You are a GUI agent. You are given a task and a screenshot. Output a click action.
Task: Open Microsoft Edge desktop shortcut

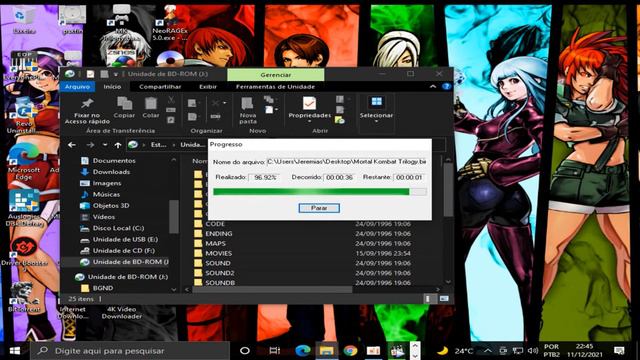24,162
